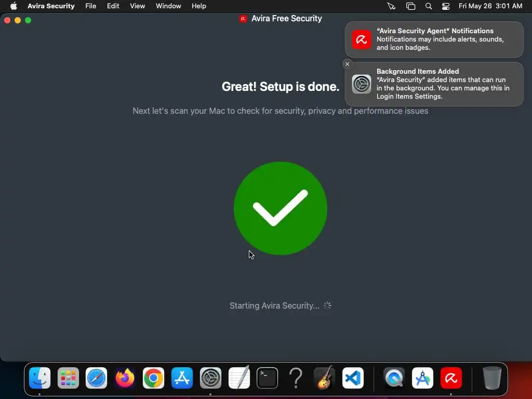Launch Google Chrome from the Dock
The width and height of the screenshot is (532, 399).
[153, 378]
